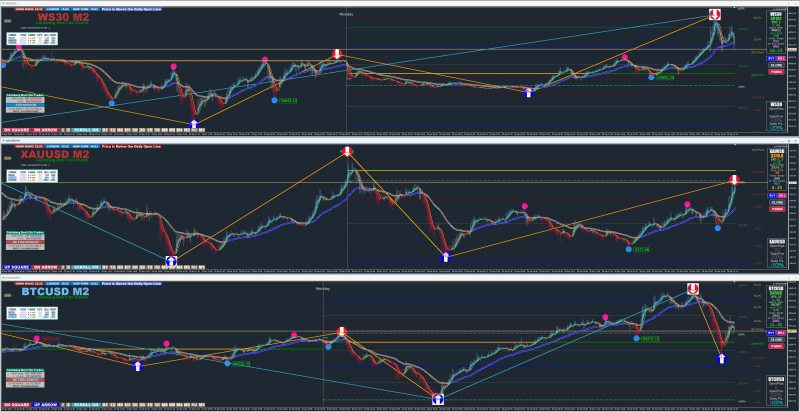Select the blue up-arrow after WS30's Monday separator
This screenshot has width=800, height=412.
click(529, 92)
